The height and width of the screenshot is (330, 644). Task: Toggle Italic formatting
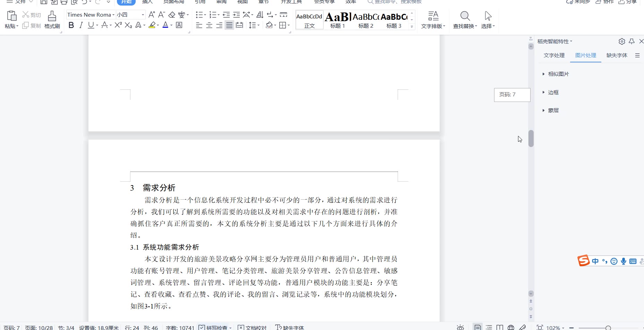pos(81,25)
